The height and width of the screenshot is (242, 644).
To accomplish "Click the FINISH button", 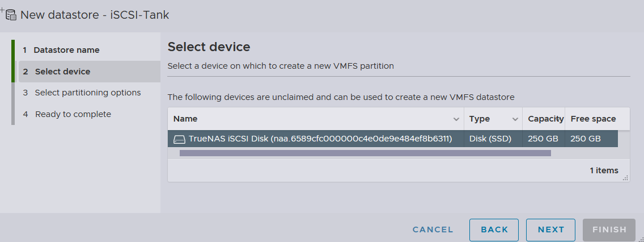I will [x=609, y=230].
